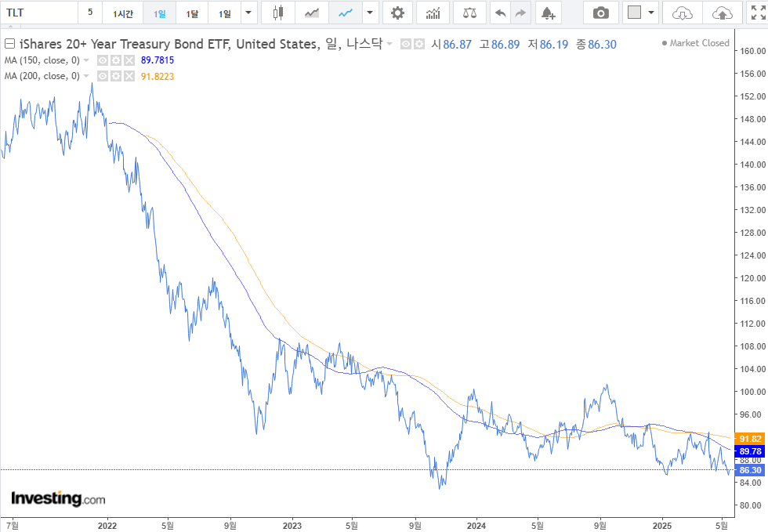
Task: Toggle visibility of iShares main series
Action: point(405,44)
